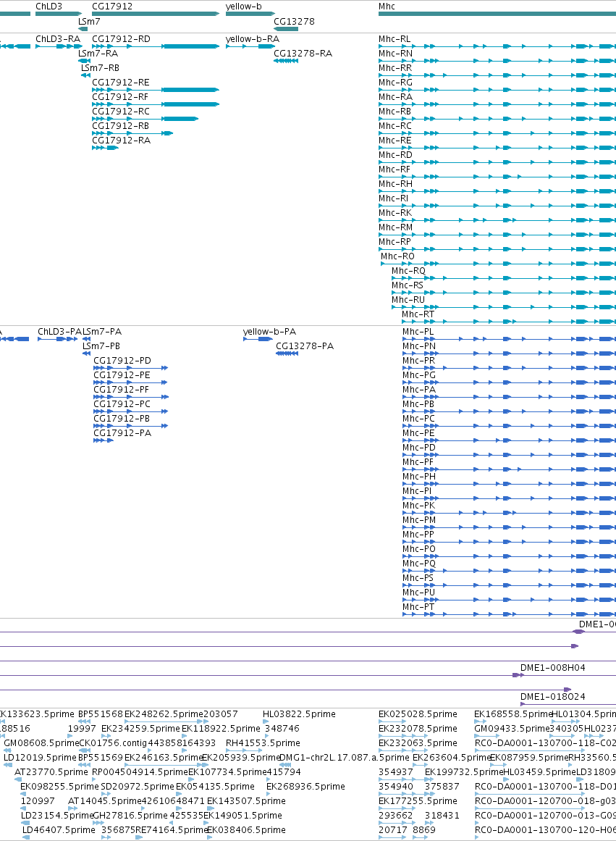Select EST LD46407.5prime
Screen dimensions: 616x841
click(x=59, y=830)
